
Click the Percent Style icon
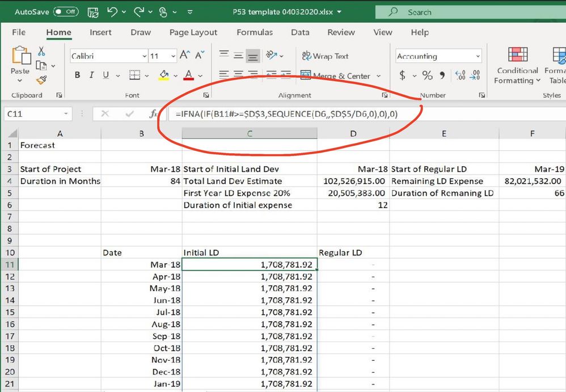427,75
